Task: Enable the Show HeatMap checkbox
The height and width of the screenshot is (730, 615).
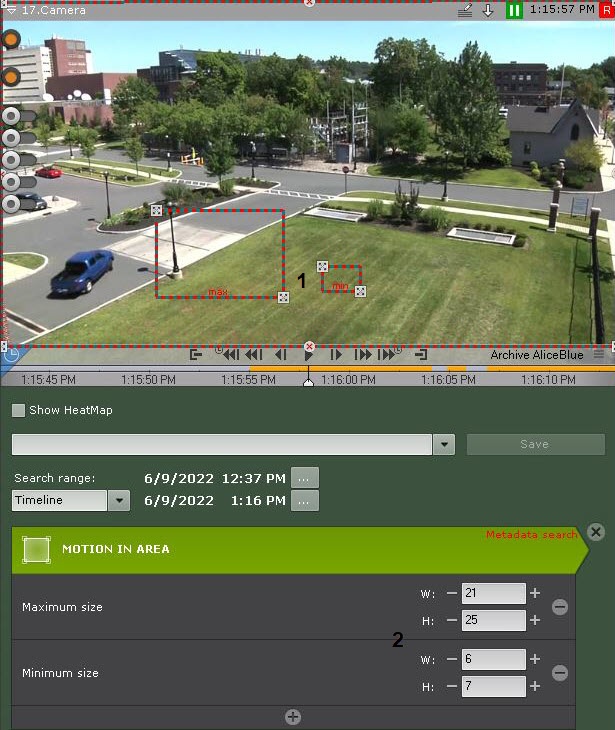Action: click(x=18, y=410)
